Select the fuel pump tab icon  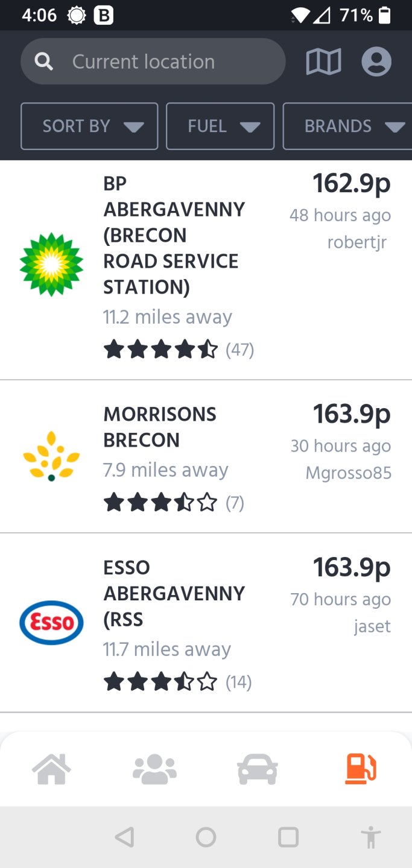(x=360, y=767)
